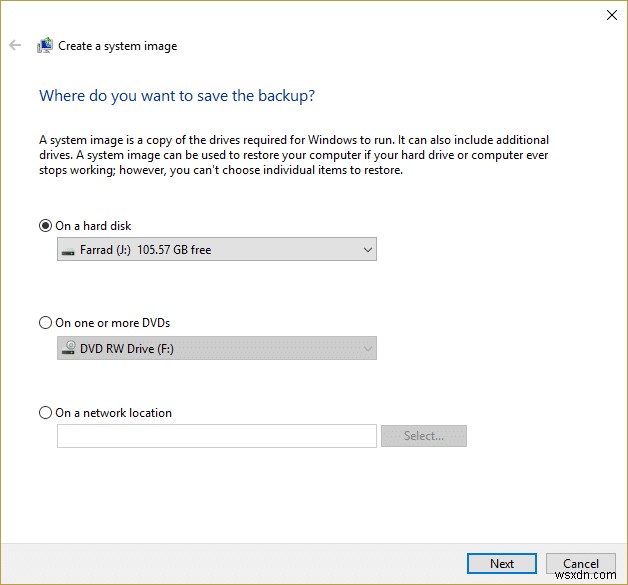Click the hard drive icon beside Farrad (J:)
628x585 pixels.
(69, 250)
